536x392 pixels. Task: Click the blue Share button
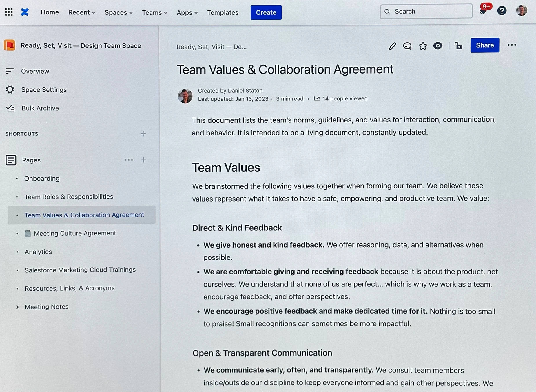[x=485, y=45]
